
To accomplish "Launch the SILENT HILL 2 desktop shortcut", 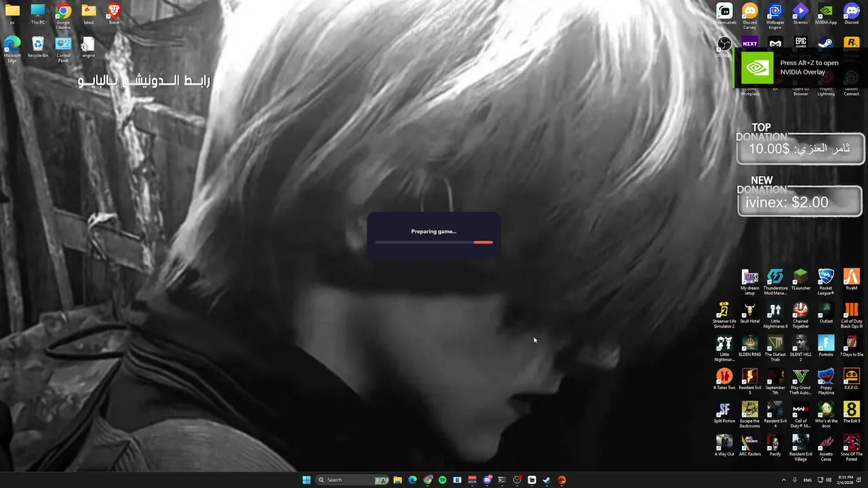I will (x=801, y=348).
